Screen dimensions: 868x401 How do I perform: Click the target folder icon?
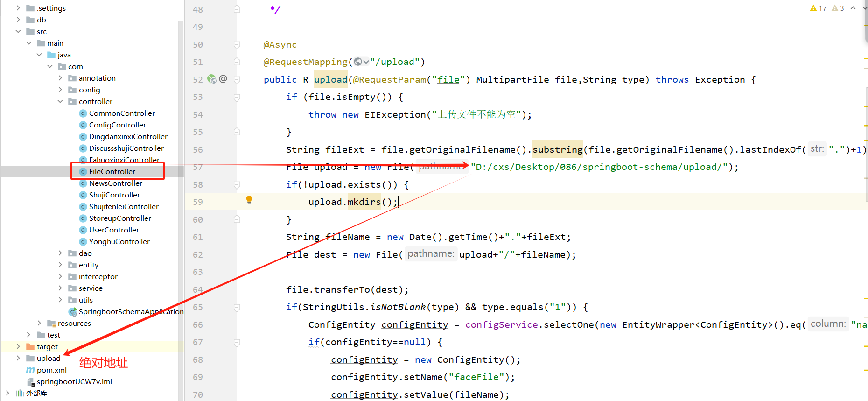point(30,346)
